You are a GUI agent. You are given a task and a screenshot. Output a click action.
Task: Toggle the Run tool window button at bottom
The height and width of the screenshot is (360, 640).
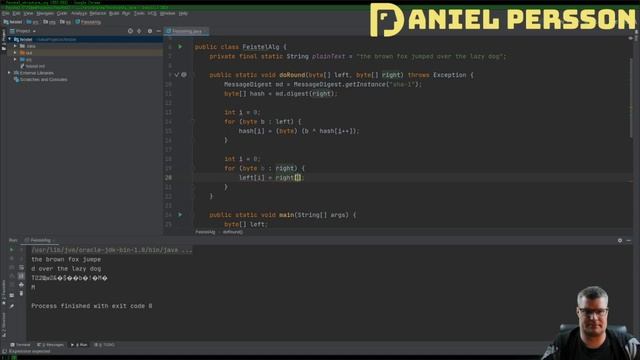click(x=79, y=345)
